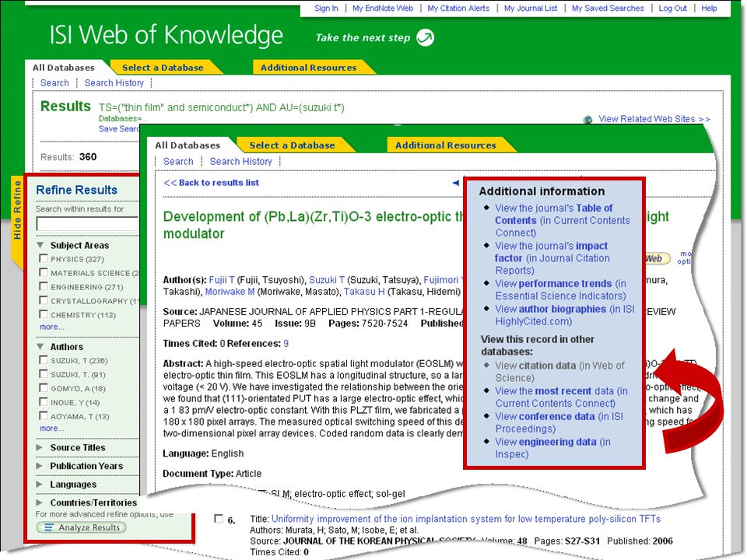Image resolution: width=747 pixels, height=560 pixels.
Task: Check author GOMYO, A (18)
Action: [x=44, y=388]
